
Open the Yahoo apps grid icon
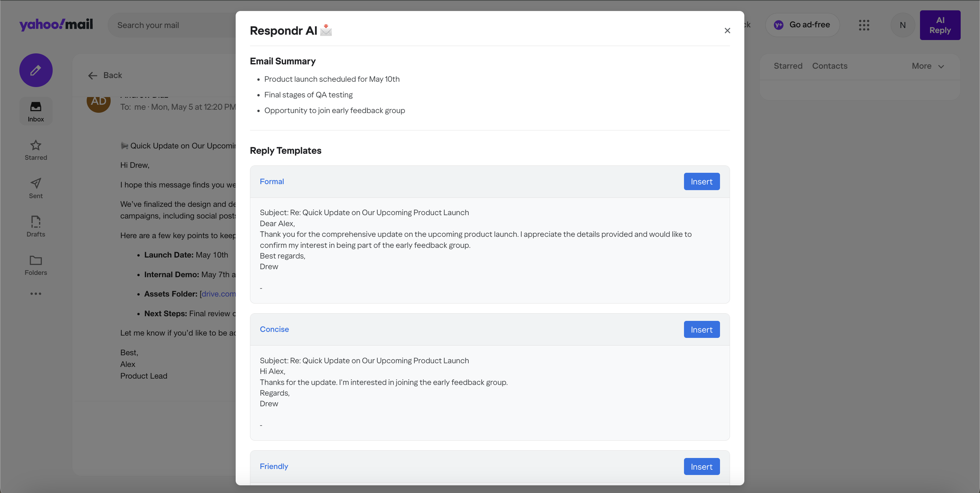pyautogui.click(x=864, y=25)
